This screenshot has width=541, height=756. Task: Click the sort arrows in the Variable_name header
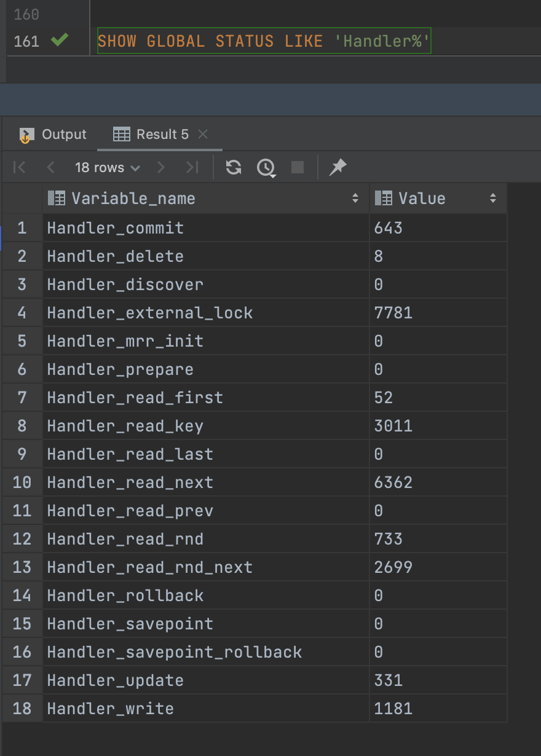[355, 199]
